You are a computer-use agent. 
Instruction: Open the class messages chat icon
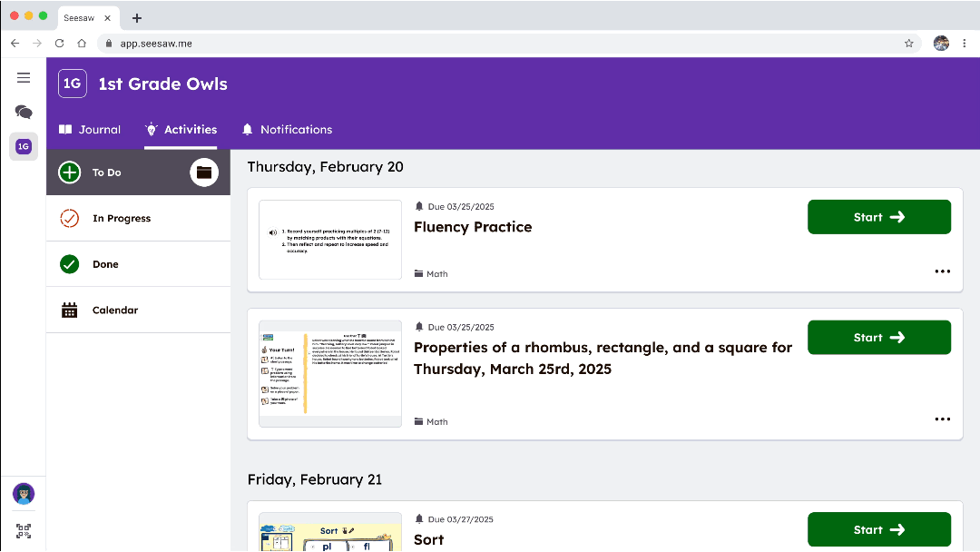[24, 111]
